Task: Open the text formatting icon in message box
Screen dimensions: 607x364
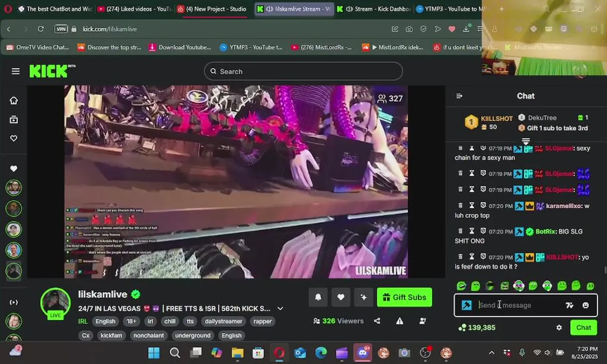Action: [570, 305]
